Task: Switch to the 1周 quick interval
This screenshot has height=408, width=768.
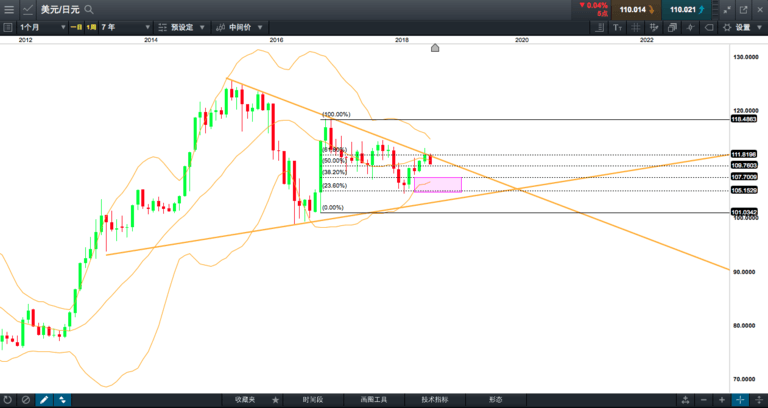Action: click(x=91, y=27)
